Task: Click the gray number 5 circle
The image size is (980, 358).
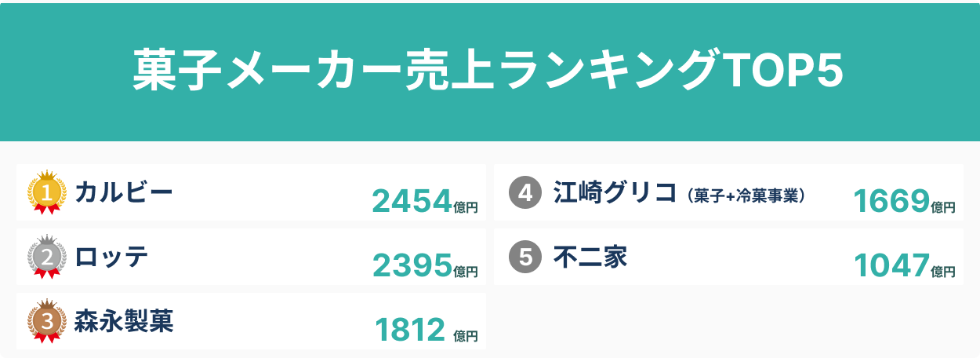Action: (x=525, y=257)
